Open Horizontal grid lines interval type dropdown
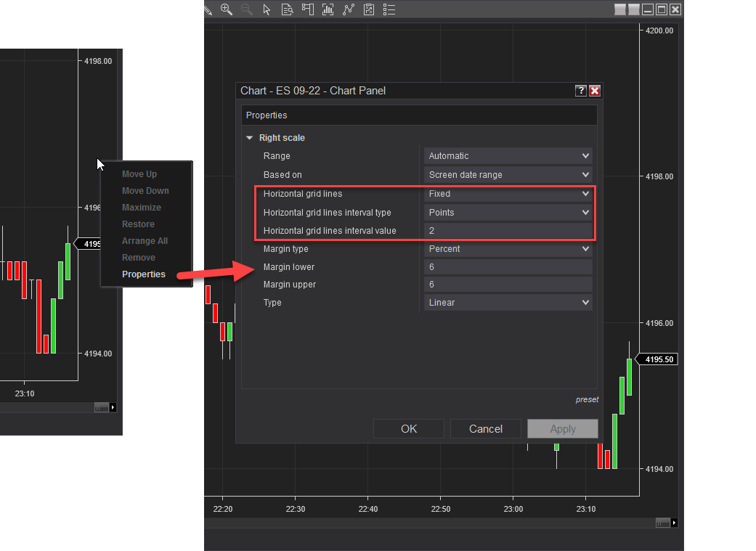The image size is (756, 551). pos(508,212)
